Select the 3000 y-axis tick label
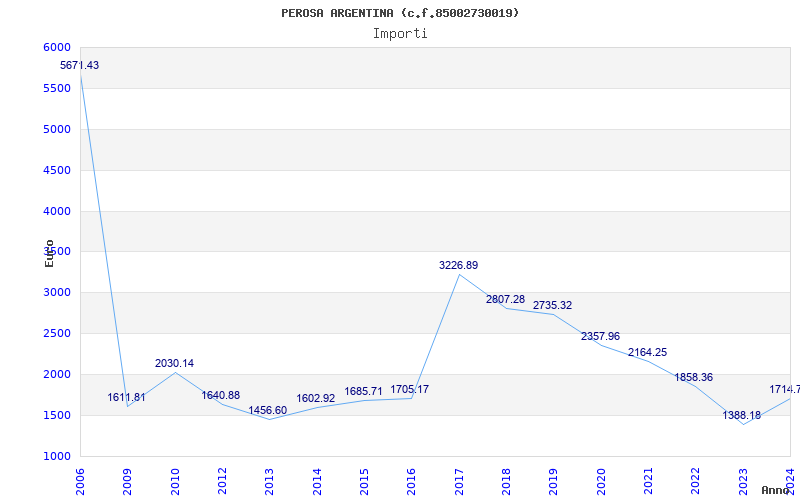 point(57,292)
